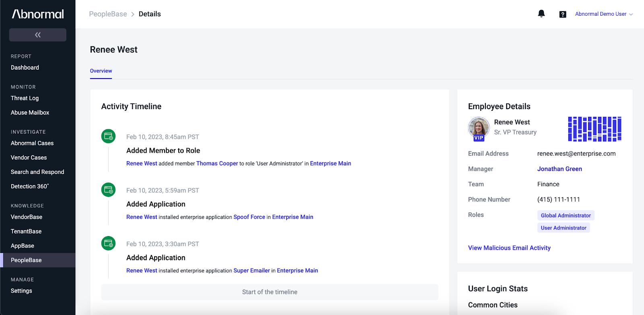Click View Malicious Email Activity

(509, 248)
